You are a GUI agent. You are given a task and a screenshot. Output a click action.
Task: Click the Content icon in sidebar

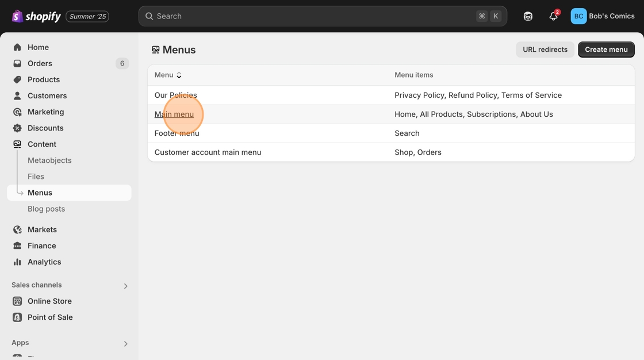click(x=17, y=144)
